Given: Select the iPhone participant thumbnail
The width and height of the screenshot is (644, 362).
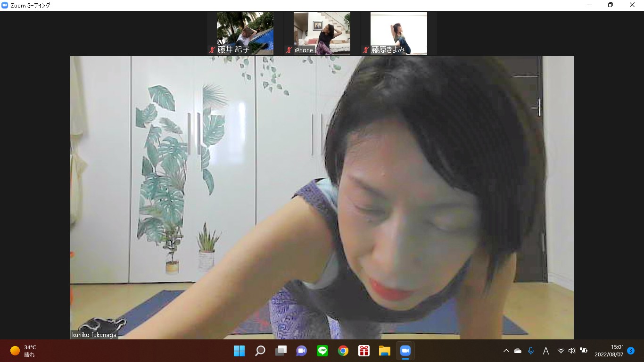Looking at the screenshot, I should coord(322,33).
